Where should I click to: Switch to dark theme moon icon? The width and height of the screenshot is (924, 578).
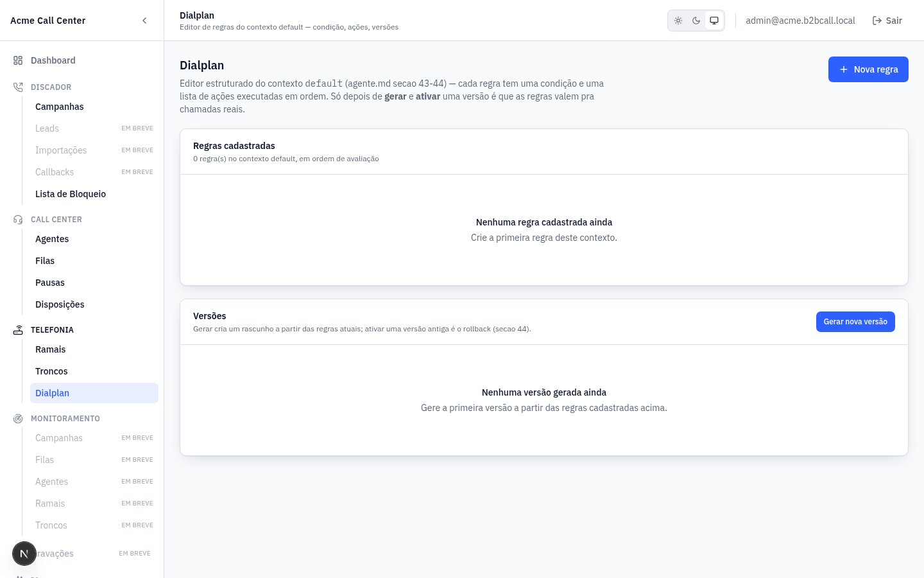point(696,21)
